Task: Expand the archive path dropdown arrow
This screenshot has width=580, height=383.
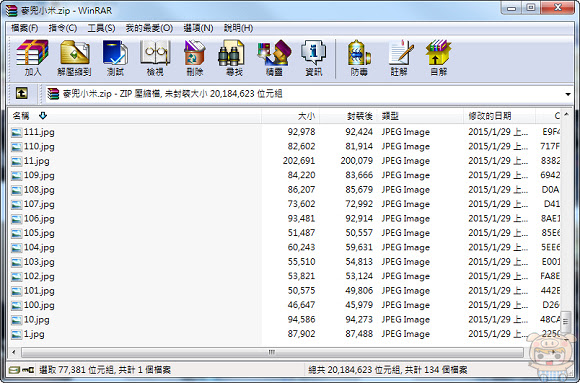Action: pyautogui.click(x=568, y=94)
